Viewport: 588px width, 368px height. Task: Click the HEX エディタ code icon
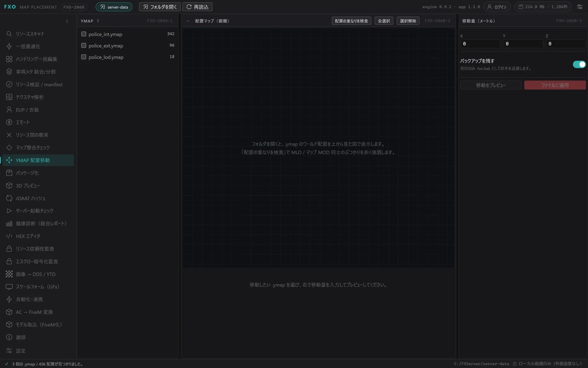(9, 236)
